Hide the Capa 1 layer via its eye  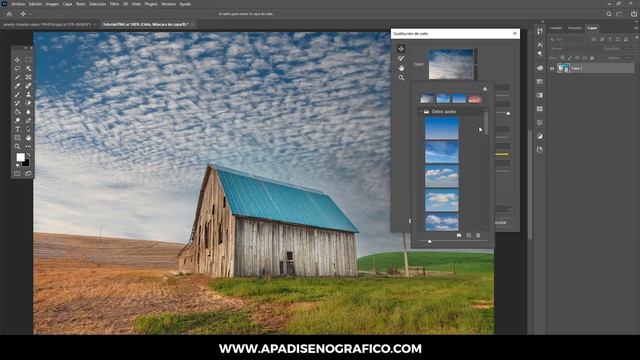tap(552, 69)
